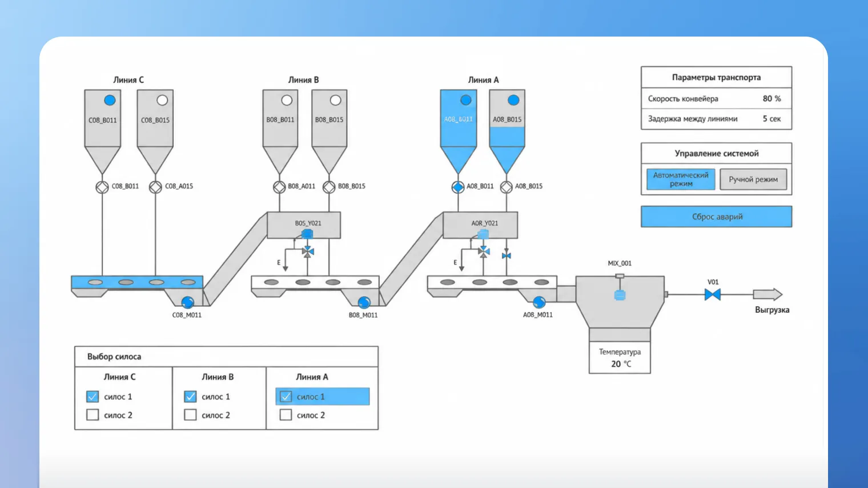Activate Ручной режим mode
Image resolution: width=868 pixels, height=488 pixels.
[x=753, y=179]
